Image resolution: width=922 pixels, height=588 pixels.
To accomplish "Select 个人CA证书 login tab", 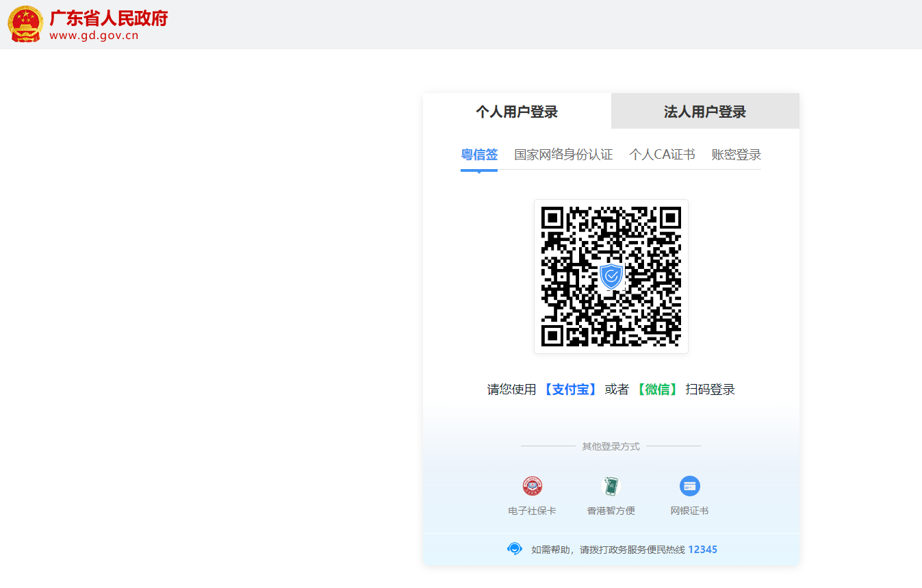I will pyautogui.click(x=662, y=155).
